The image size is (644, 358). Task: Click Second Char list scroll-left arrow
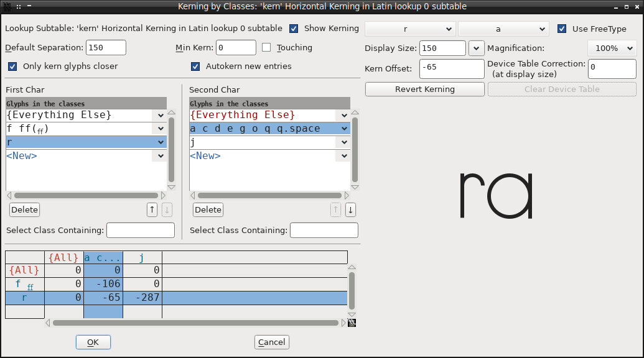(193, 196)
